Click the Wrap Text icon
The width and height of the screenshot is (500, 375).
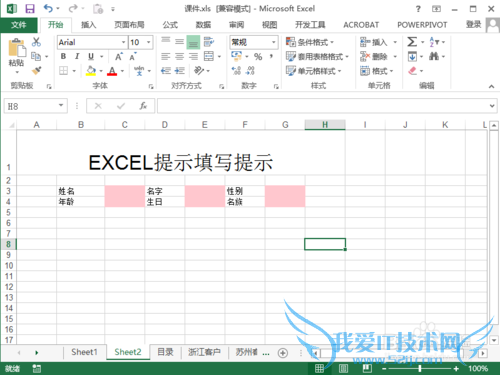(x=209, y=42)
